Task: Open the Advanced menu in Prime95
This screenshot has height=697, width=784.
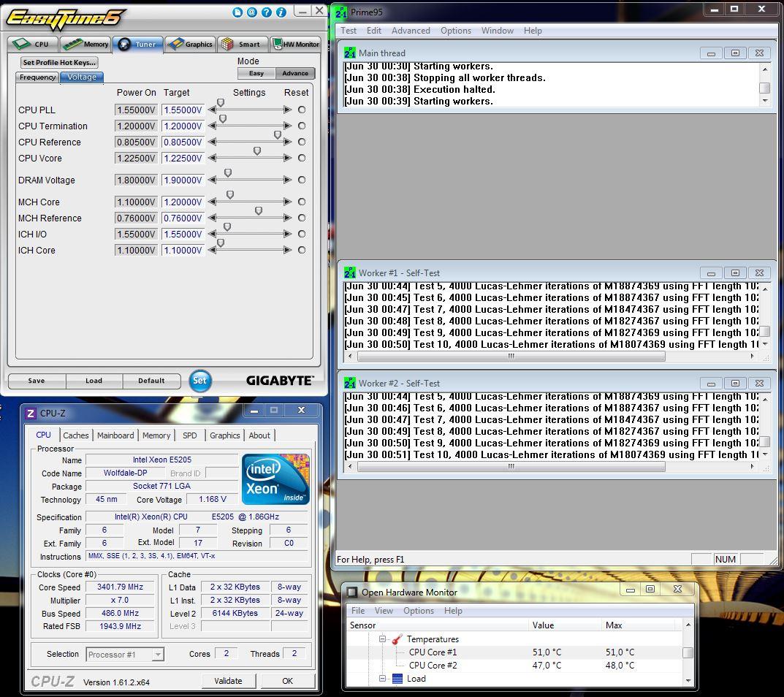Action: pyautogui.click(x=411, y=31)
